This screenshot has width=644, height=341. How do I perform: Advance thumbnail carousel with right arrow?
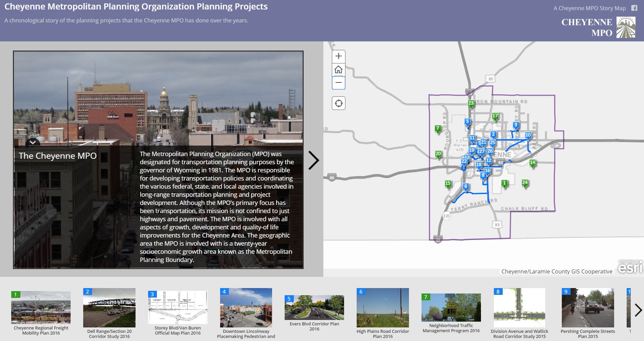[x=638, y=310]
